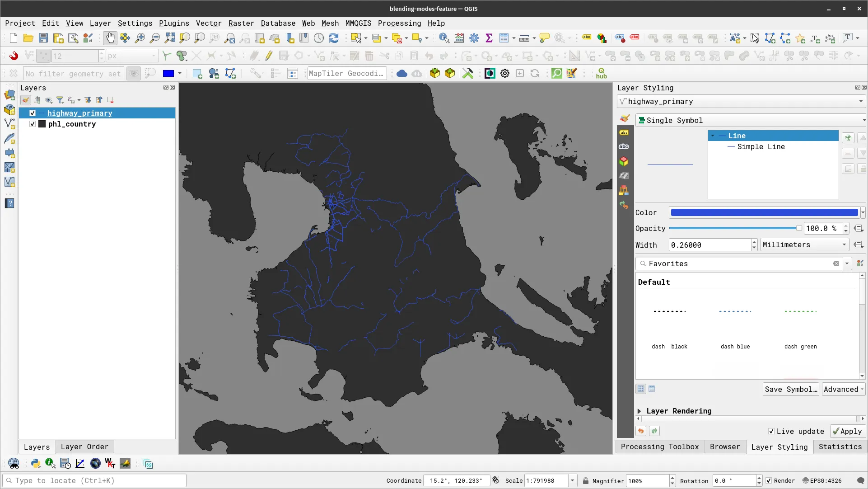Open the Single Symbol renderer dropdown
The height and width of the screenshot is (489, 868).
pyautogui.click(x=750, y=120)
